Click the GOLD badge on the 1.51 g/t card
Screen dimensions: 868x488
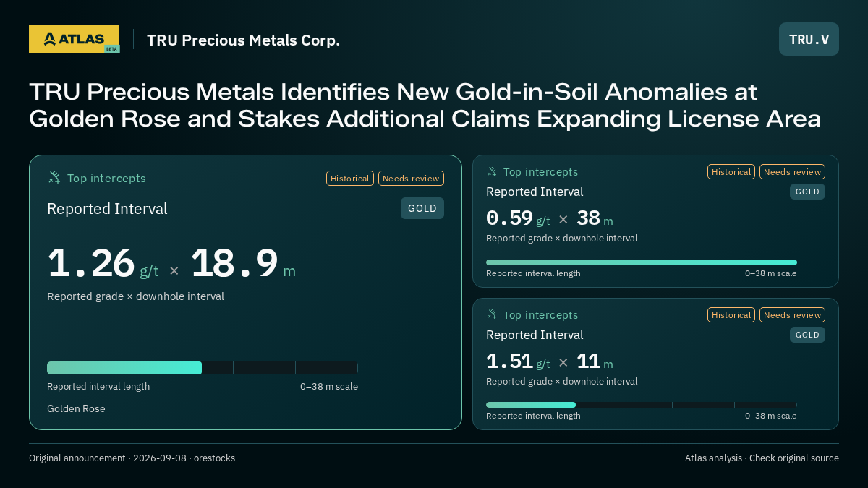tap(807, 335)
